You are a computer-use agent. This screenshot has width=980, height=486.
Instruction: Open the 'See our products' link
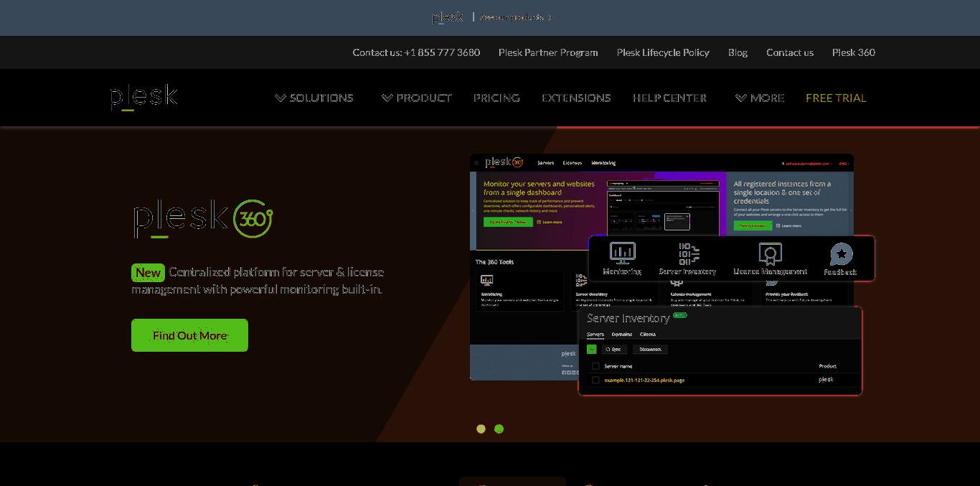516,17
